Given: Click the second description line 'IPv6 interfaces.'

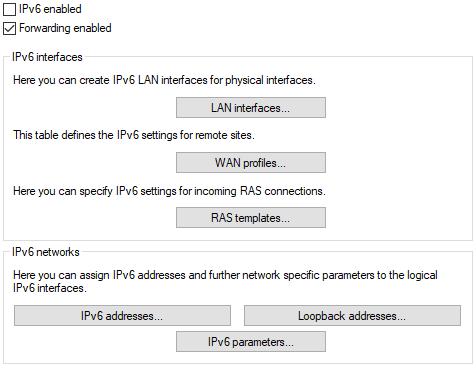Looking at the screenshot, I should (x=50, y=288).
